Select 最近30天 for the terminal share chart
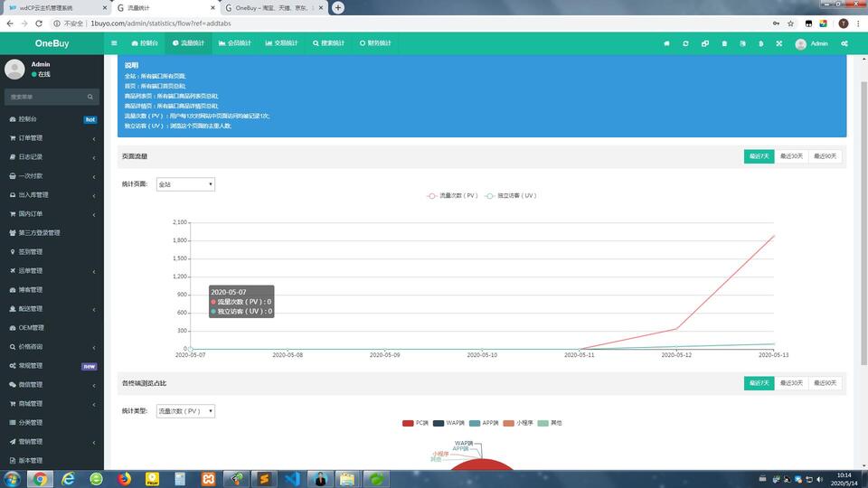868x488 pixels. pos(791,383)
